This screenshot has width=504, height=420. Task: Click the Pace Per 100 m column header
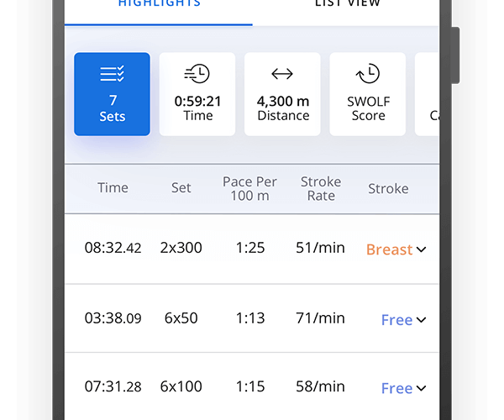click(249, 189)
